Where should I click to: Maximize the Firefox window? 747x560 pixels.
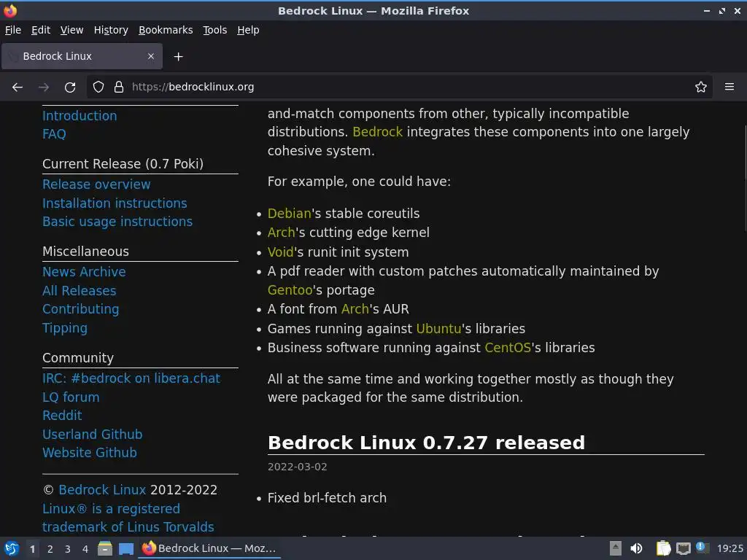click(x=722, y=10)
